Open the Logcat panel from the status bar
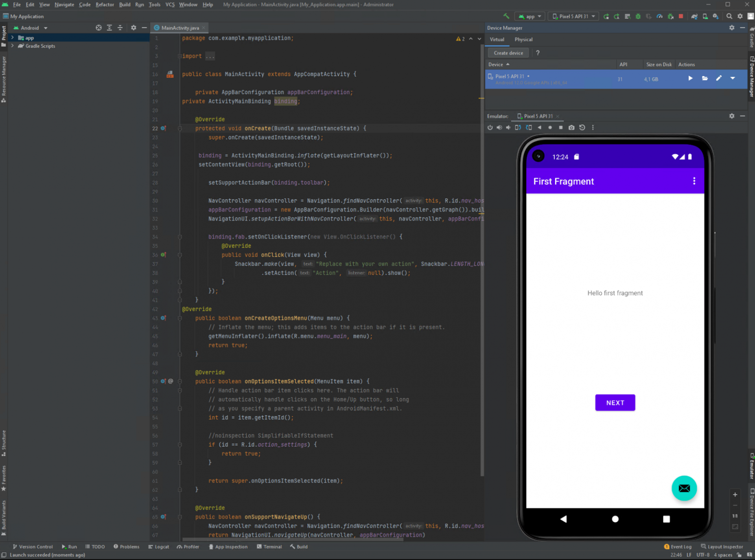The height and width of the screenshot is (560, 755). [x=159, y=546]
